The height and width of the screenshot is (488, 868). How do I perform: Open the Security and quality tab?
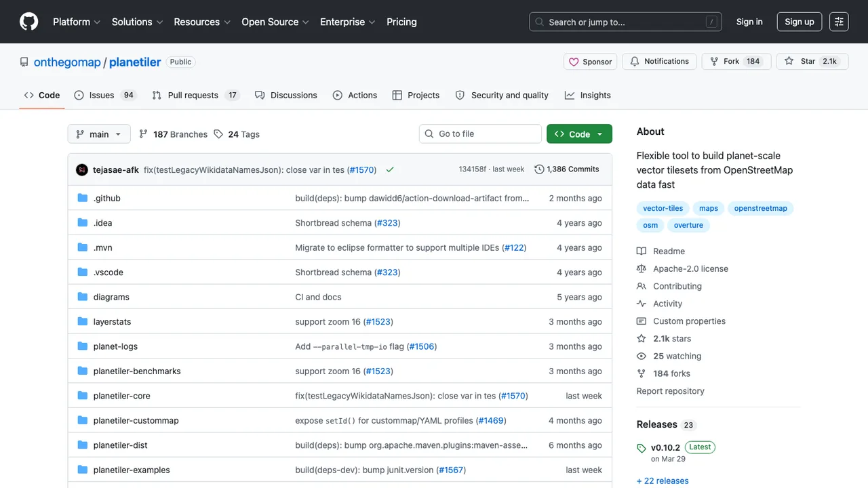coord(502,96)
